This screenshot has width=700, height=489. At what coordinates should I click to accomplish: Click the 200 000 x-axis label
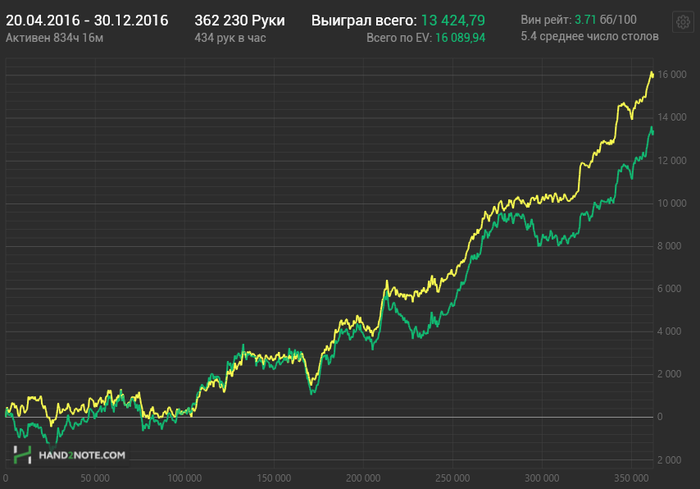[x=363, y=478]
